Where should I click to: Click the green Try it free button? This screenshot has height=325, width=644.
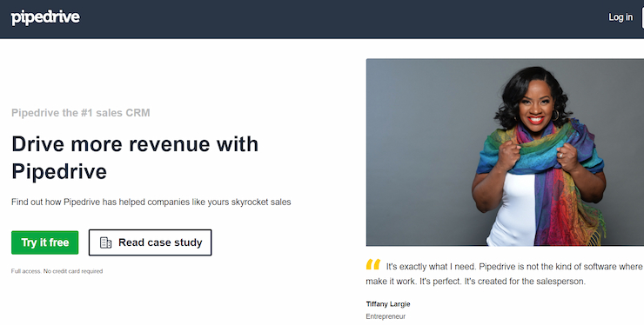[44, 242]
